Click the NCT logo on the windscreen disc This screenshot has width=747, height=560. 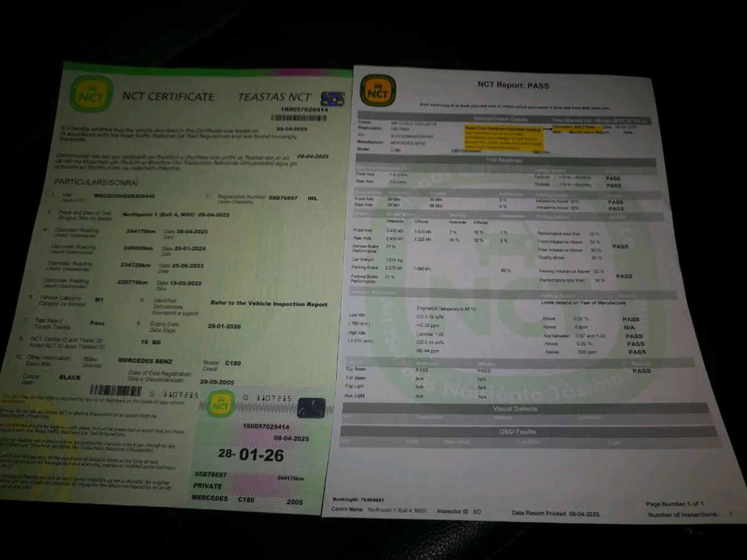[x=220, y=404]
